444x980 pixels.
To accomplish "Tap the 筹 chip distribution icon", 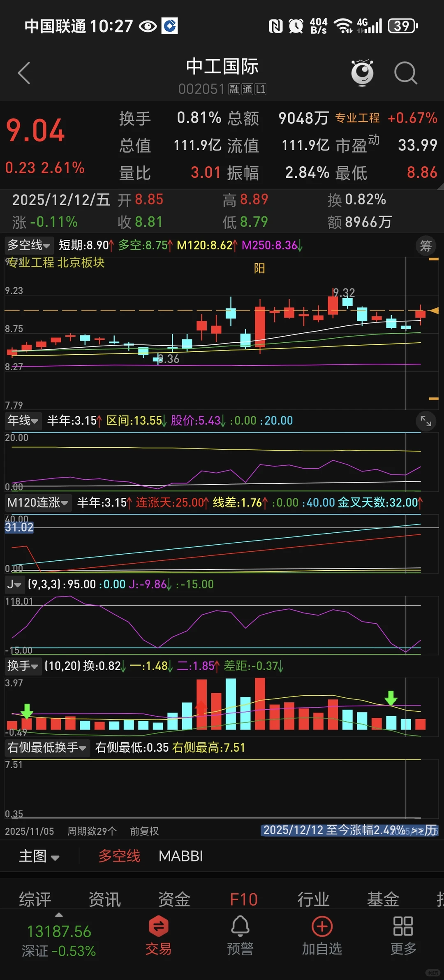I will [x=425, y=246].
